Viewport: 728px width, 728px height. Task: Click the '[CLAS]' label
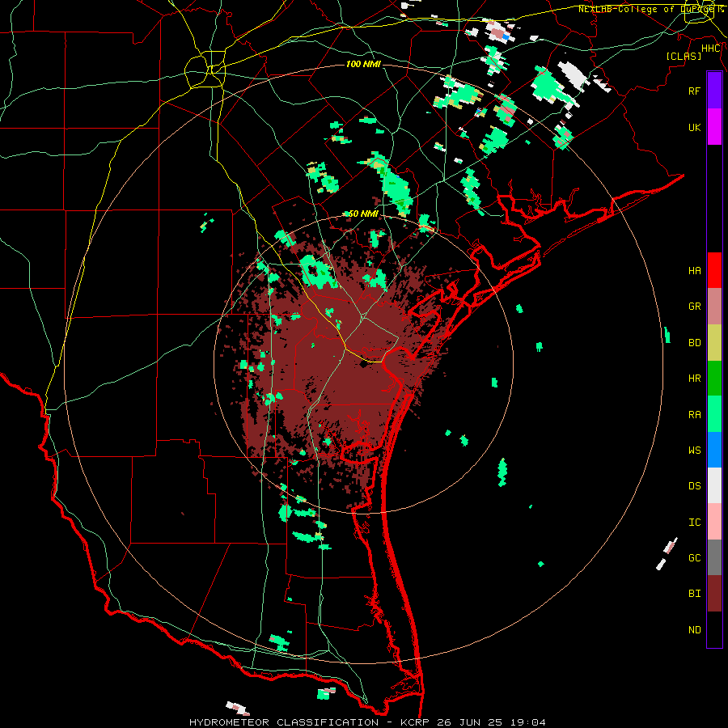point(684,56)
